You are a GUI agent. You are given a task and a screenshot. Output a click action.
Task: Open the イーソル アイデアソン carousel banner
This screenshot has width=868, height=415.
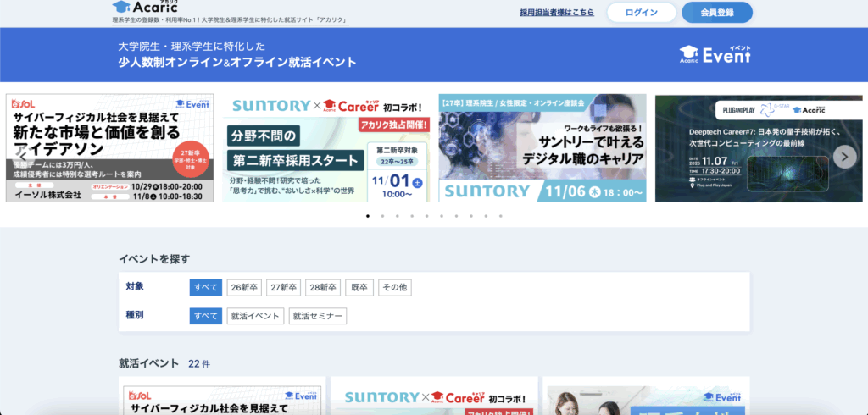pyautogui.click(x=109, y=147)
